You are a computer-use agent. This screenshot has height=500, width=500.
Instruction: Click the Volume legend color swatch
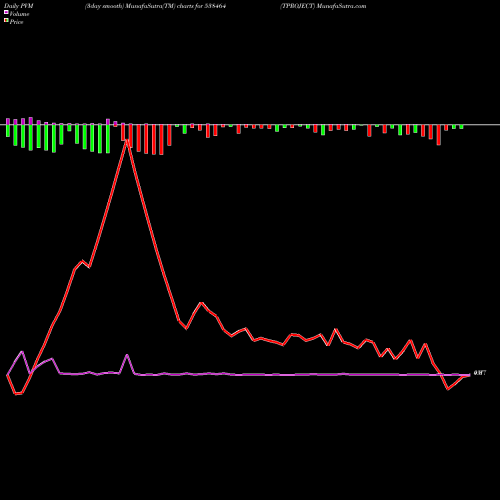(x=6, y=12)
